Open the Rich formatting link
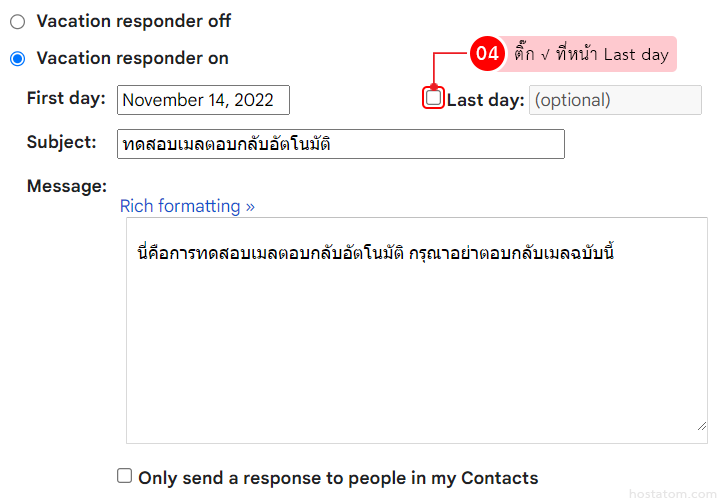The image size is (720, 501). click(x=187, y=206)
